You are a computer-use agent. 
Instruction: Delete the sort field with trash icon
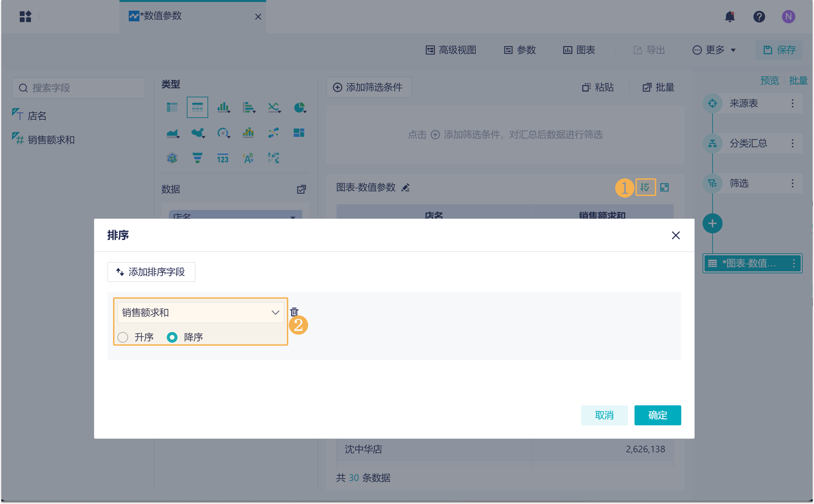294,312
